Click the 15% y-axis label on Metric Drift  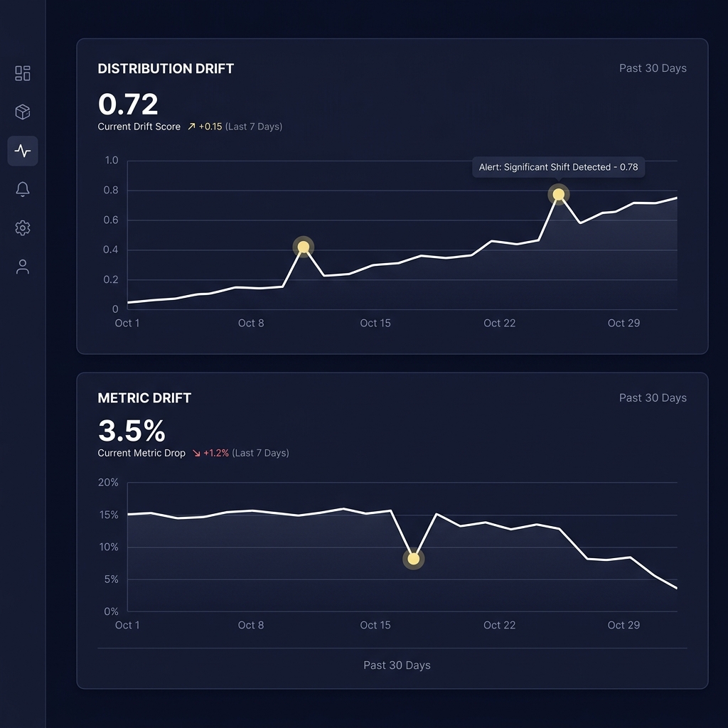(x=109, y=515)
